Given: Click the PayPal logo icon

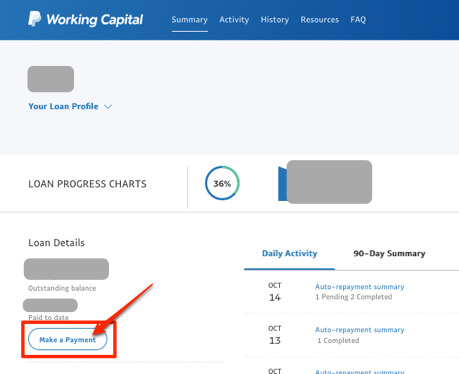Looking at the screenshot, I should tap(35, 19).
